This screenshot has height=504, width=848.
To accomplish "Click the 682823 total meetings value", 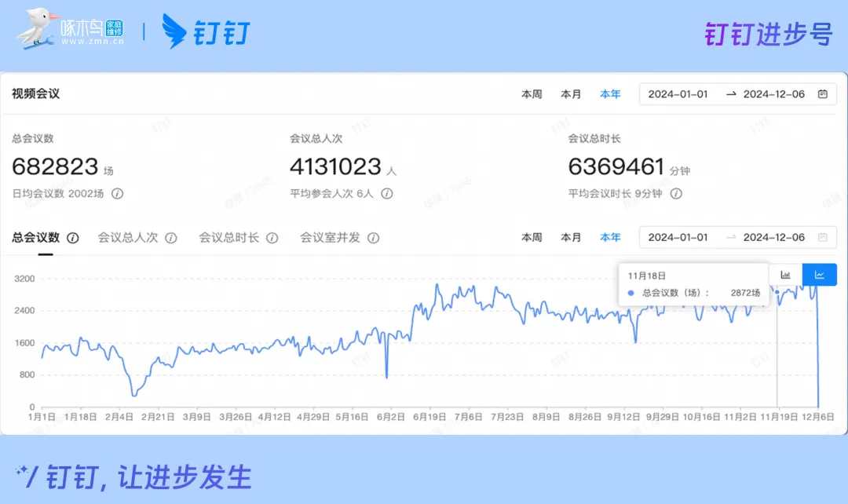I will click(x=55, y=166).
